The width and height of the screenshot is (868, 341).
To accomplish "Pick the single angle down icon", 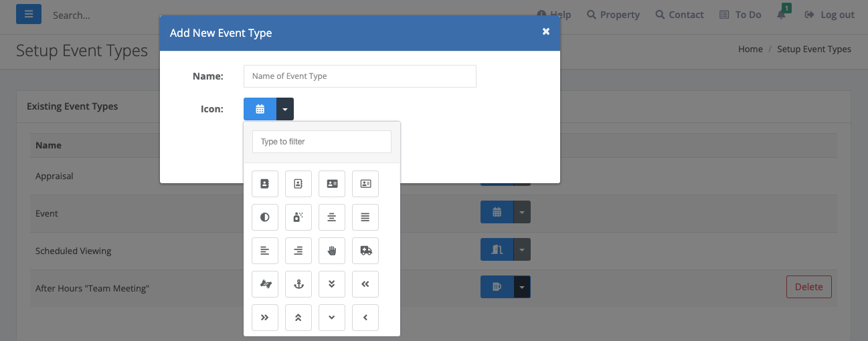I will click(332, 317).
